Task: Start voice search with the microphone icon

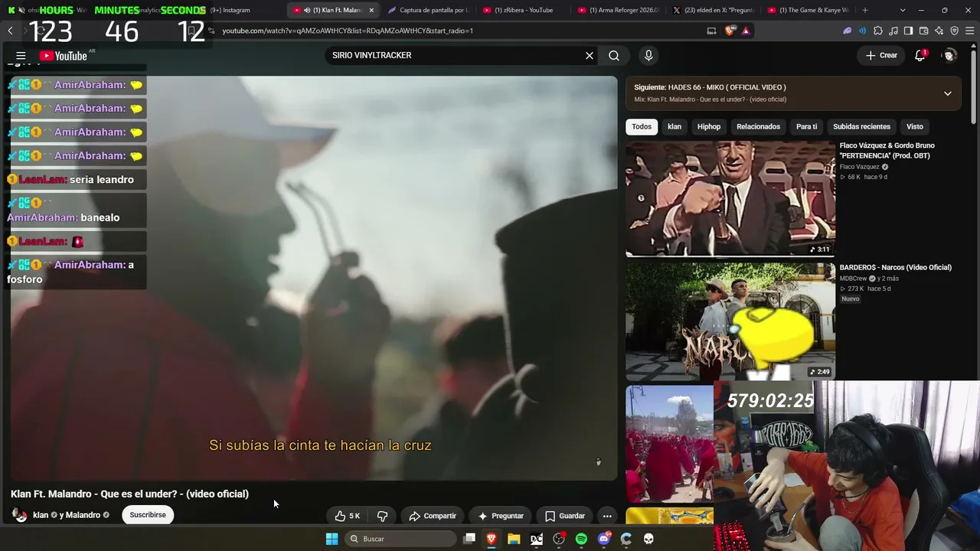Action: (648, 55)
